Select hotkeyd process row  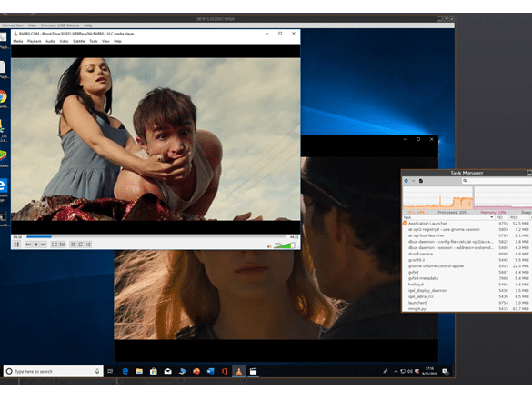click(x=467, y=285)
